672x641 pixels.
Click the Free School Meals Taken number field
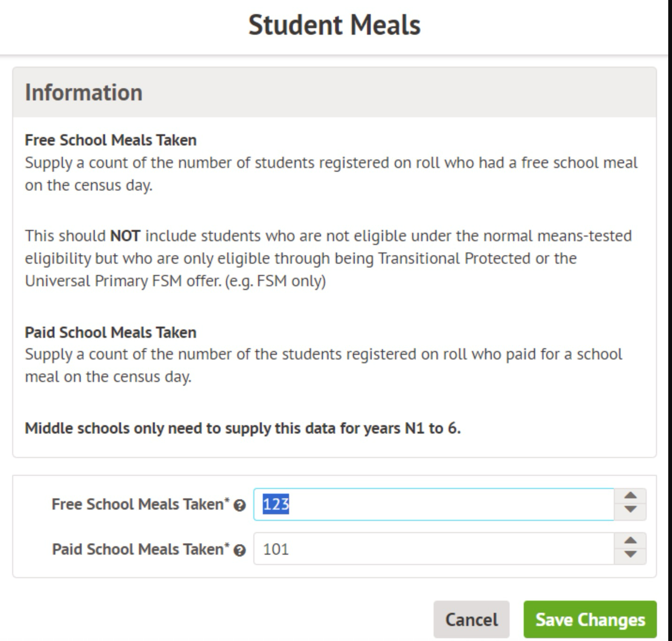pos(434,504)
